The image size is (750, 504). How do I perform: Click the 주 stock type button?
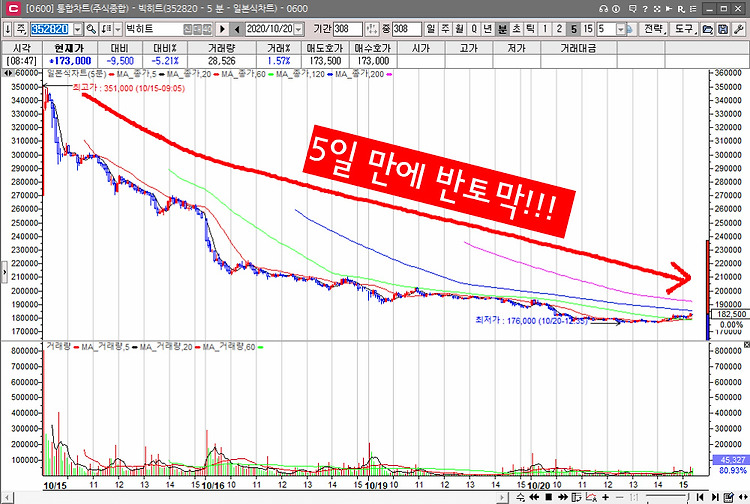point(21,29)
